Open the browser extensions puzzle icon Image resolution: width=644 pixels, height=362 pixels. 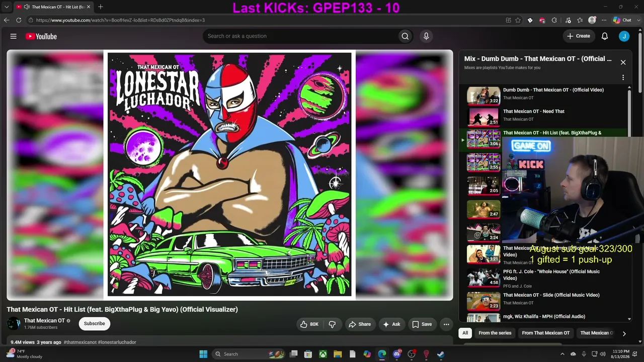click(554, 20)
